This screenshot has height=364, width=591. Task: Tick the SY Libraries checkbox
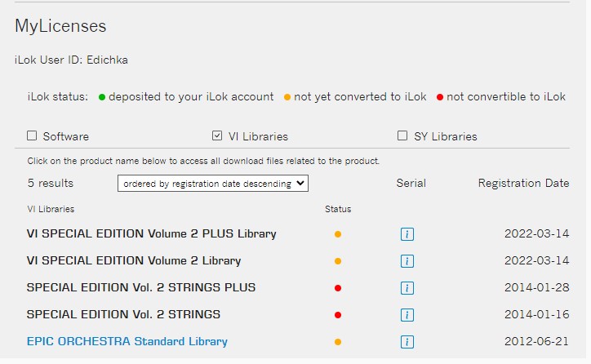click(402, 136)
